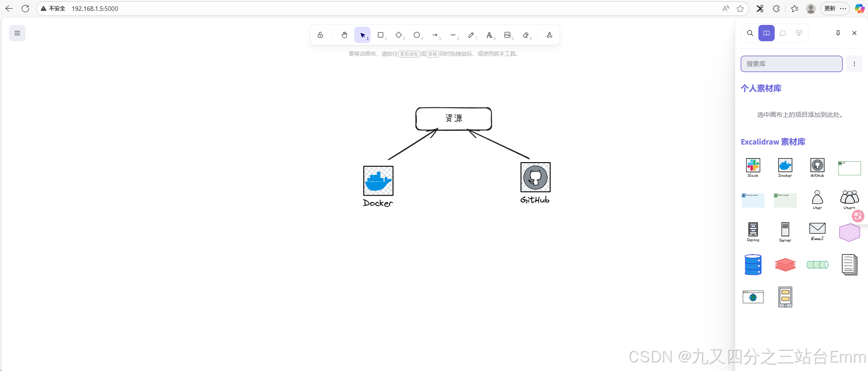This screenshot has width=868, height=371.
Task: Click the floating translate bubble icon
Action: [858, 216]
